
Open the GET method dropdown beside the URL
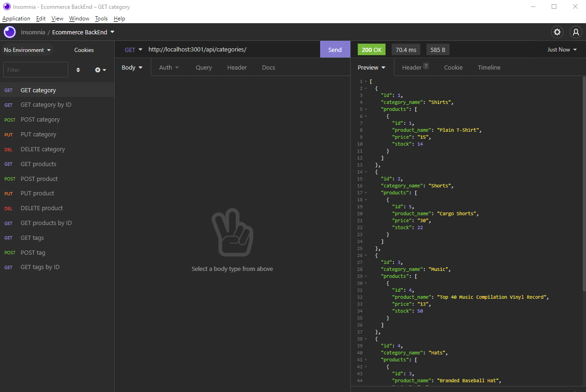point(133,49)
